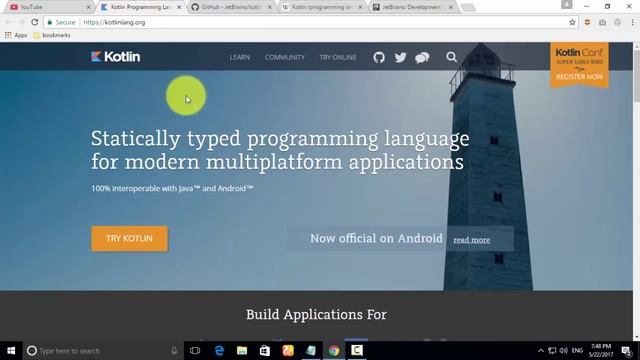
Task: Open Chrome three-dot menu
Action: (632, 22)
